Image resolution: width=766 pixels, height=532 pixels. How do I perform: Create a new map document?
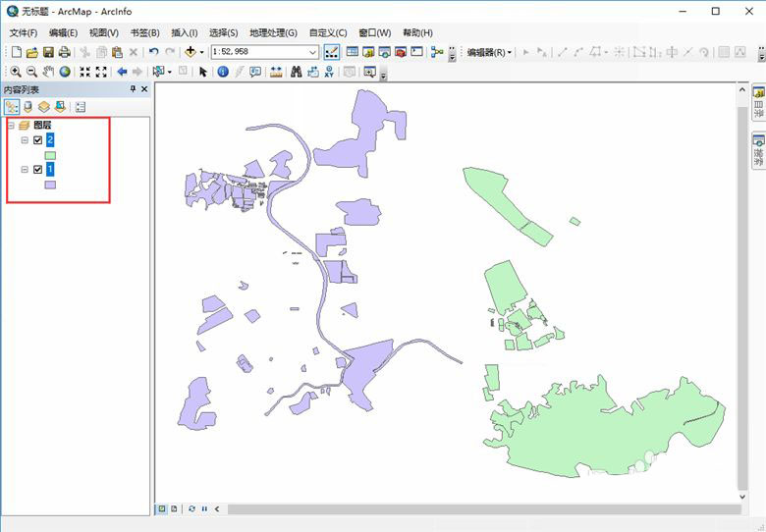coord(16,52)
